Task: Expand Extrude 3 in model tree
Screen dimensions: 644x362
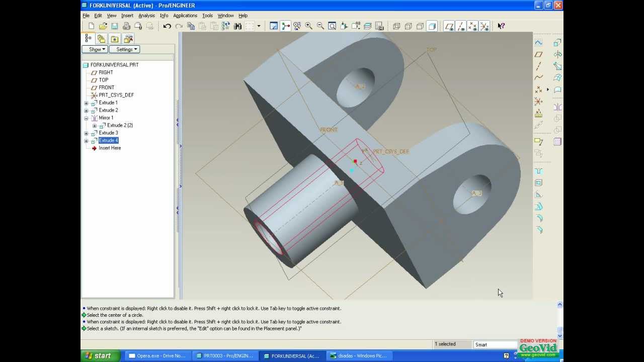Action: 86,133
